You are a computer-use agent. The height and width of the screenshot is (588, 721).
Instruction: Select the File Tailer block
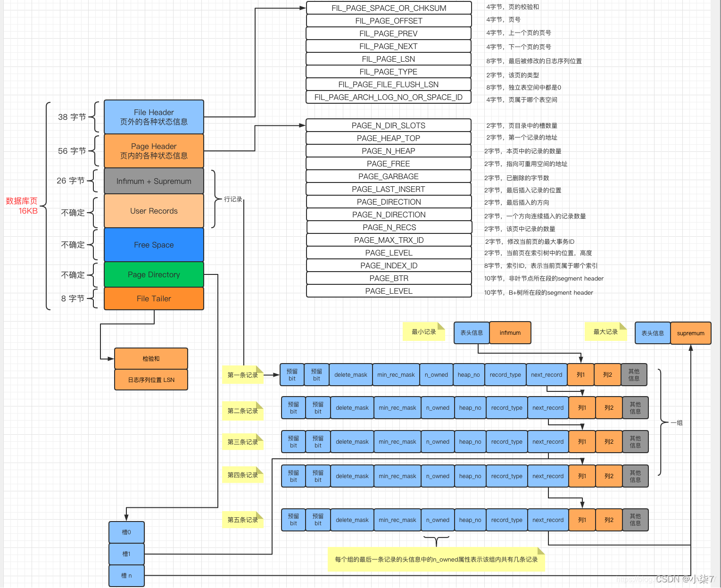(x=154, y=298)
